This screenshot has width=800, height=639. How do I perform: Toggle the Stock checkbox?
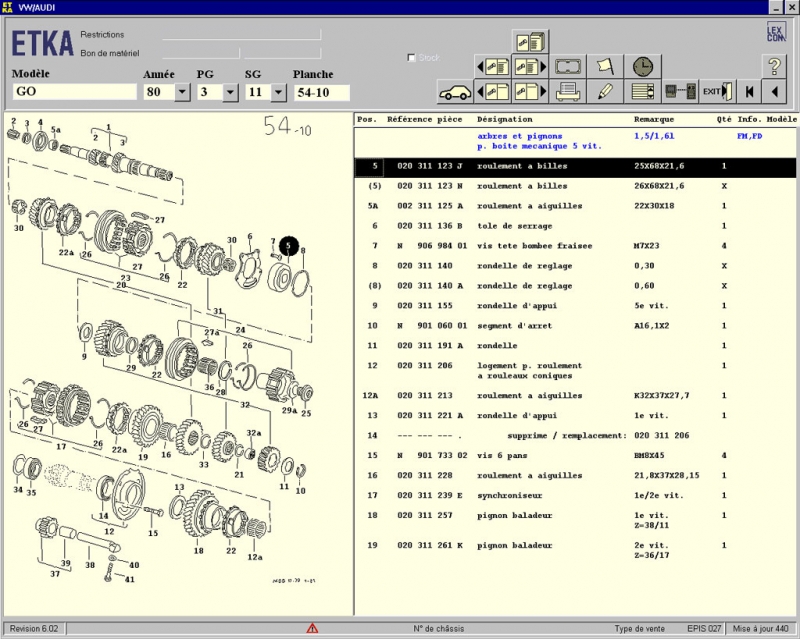click(x=412, y=58)
